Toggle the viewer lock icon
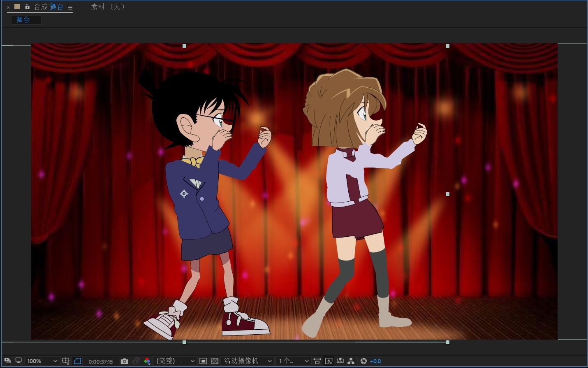Screen dimensions: 588x368 point(27,7)
